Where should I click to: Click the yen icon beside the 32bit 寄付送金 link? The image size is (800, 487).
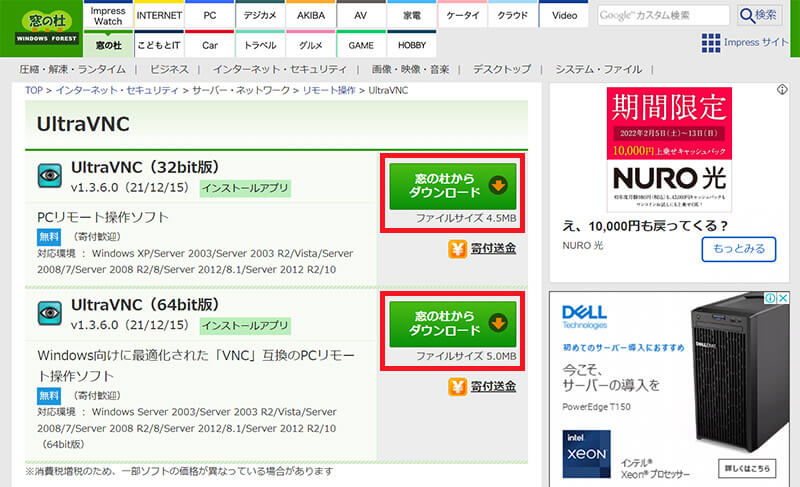click(x=458, y=249)
